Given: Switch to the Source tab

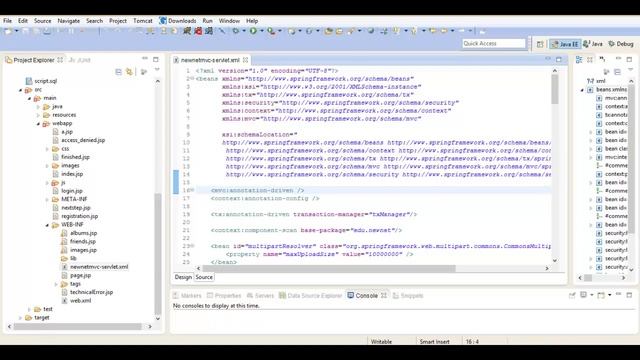Looking at the screenshot, I should coord(204,277).
